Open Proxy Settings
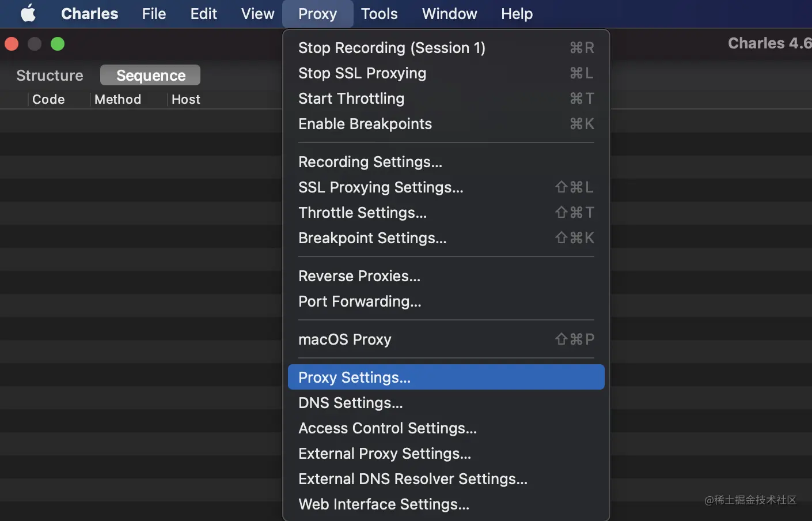812x521 pixels. (x=354, y=377)
